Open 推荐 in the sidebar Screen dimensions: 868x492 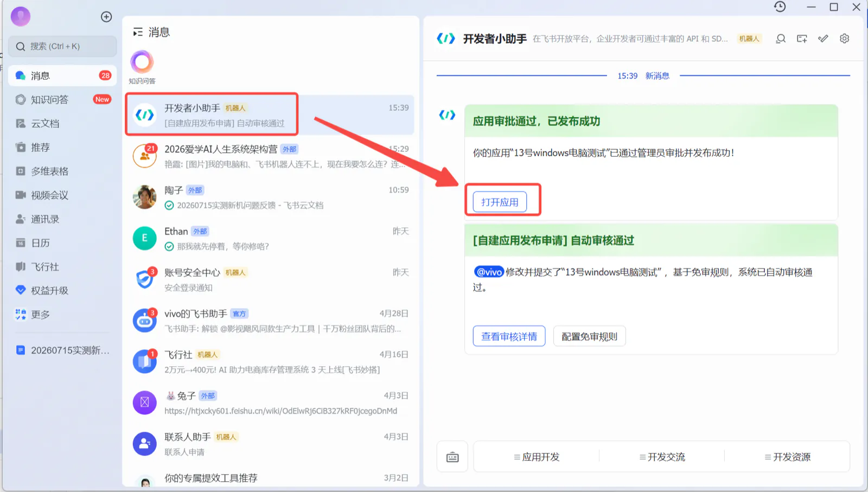tap(62, 147)
